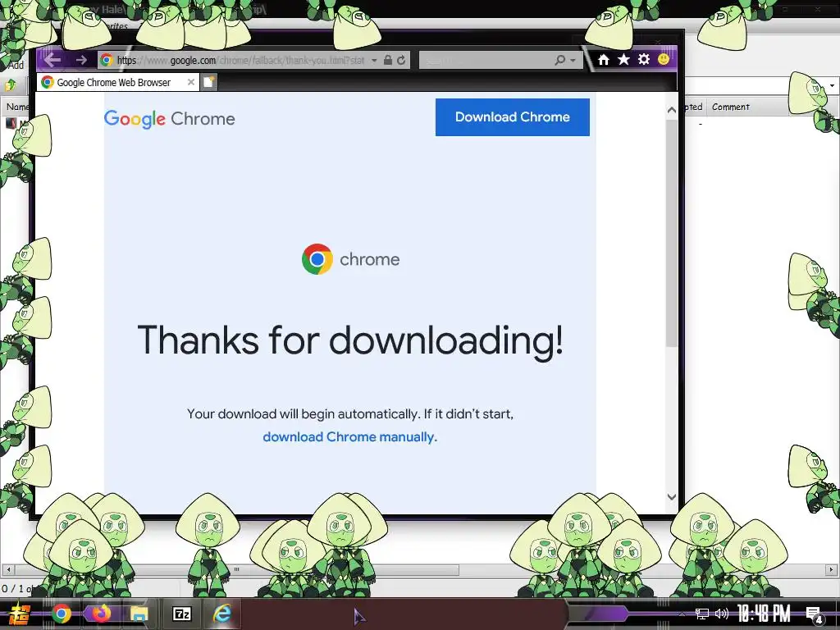Close the Google Chrome Web Browser tab
The width and height of the screenshot is (840, 630).
click(x=190, y=82)
